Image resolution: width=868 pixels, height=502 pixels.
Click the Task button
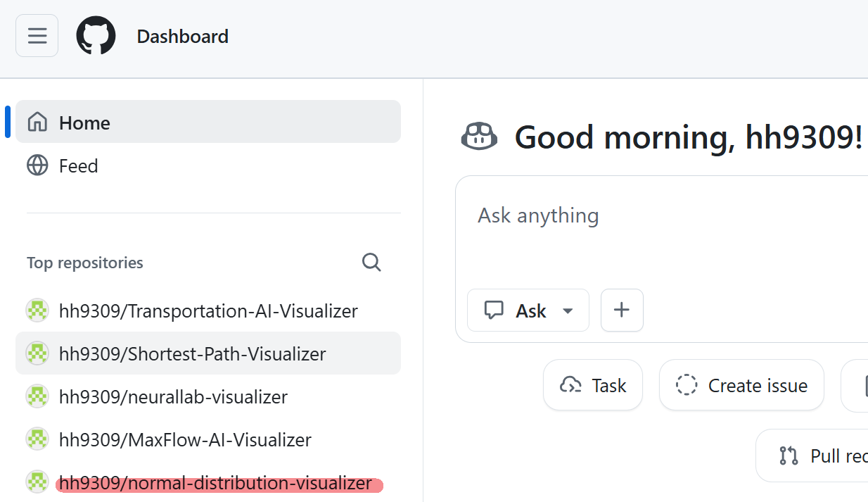pyautogui.click(x=593, y=385)
